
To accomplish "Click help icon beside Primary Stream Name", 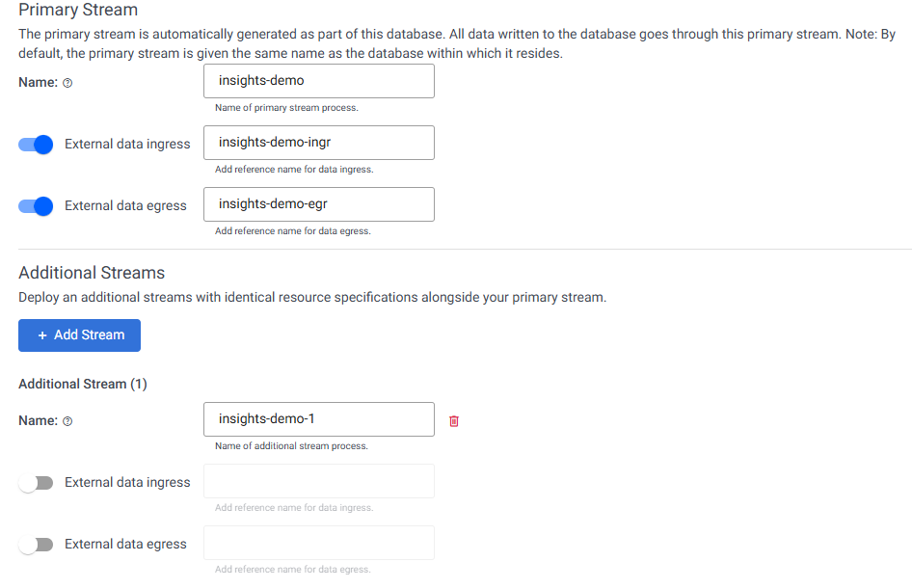I will click(x=67, y=83).
